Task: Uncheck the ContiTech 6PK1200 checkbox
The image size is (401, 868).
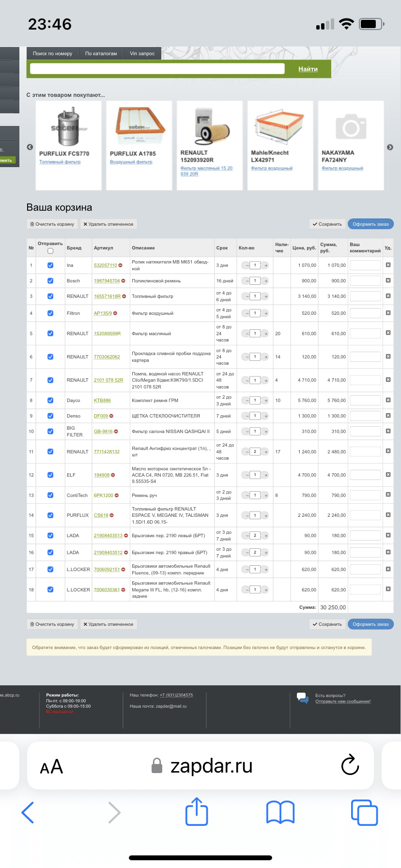Action: point(50,496)
